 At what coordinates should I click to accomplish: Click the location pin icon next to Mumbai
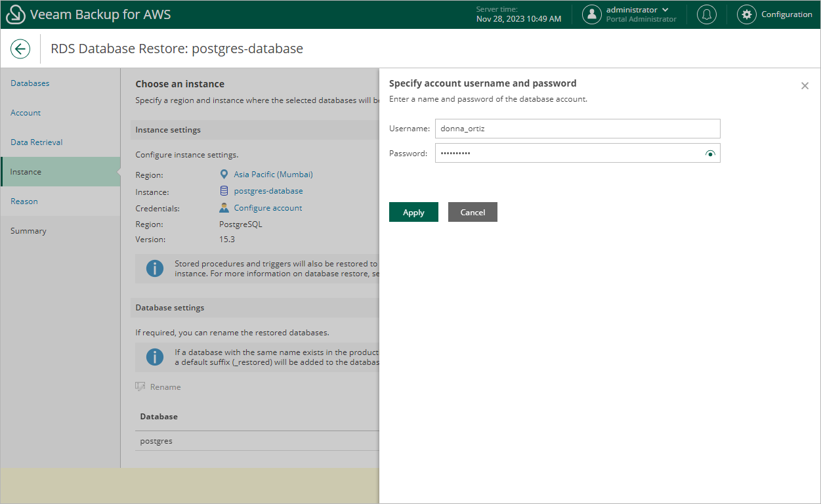[224, 175]
